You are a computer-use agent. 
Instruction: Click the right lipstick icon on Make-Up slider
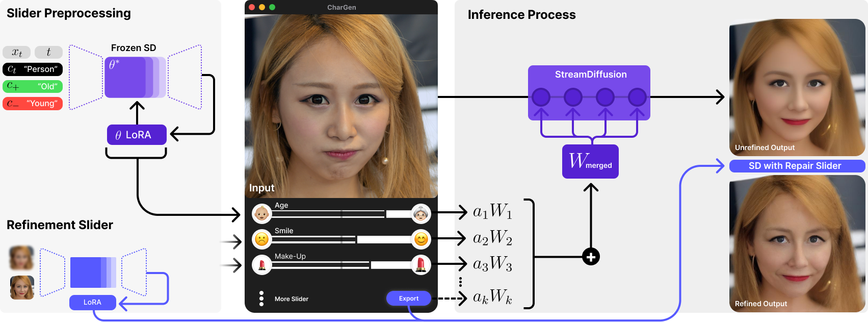tap(421, 265)
